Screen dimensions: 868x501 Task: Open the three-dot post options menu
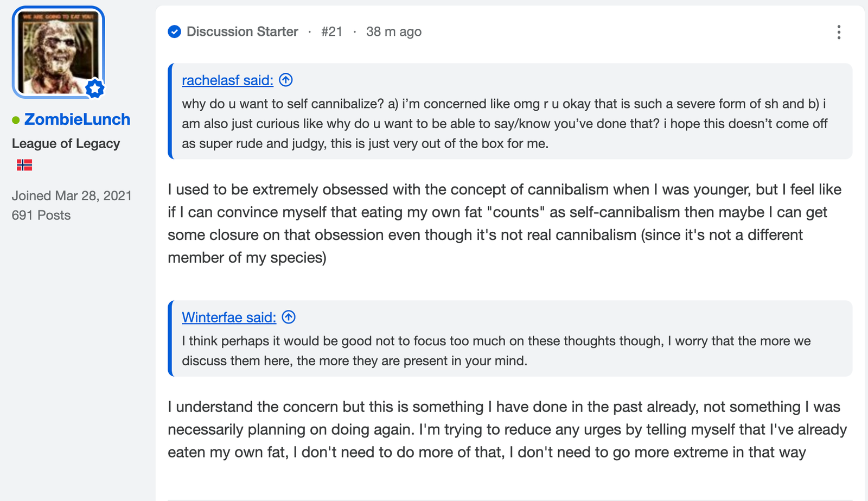point(839,32)
